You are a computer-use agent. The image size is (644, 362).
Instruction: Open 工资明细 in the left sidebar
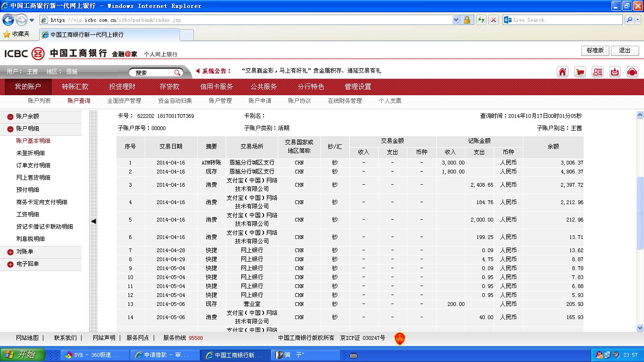coord(27,214)
